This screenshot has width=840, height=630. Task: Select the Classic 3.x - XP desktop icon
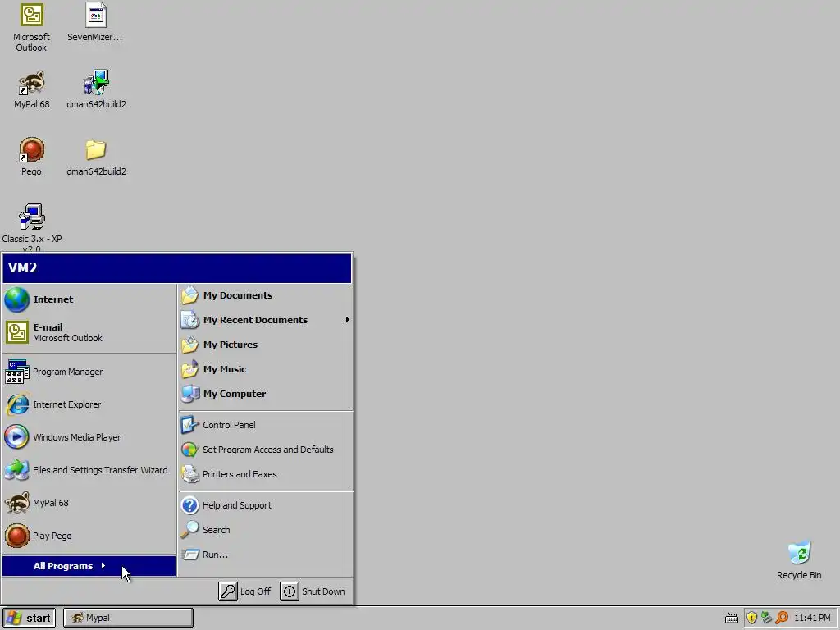coord(31,227)
